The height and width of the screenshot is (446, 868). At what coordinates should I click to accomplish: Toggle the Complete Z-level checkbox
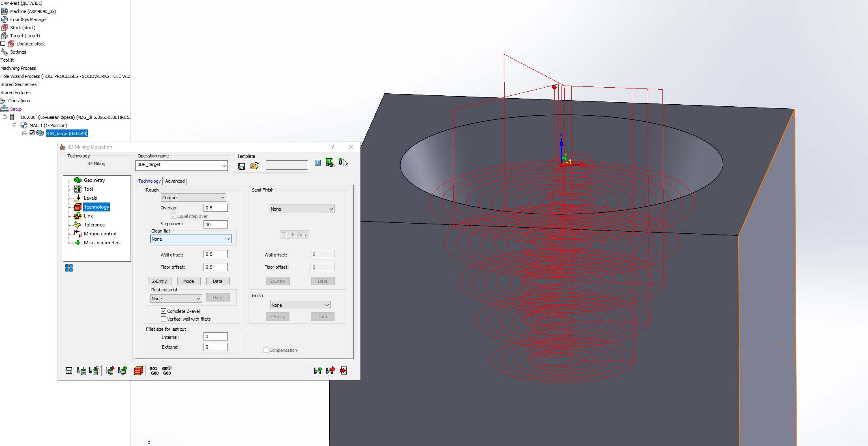164,311
